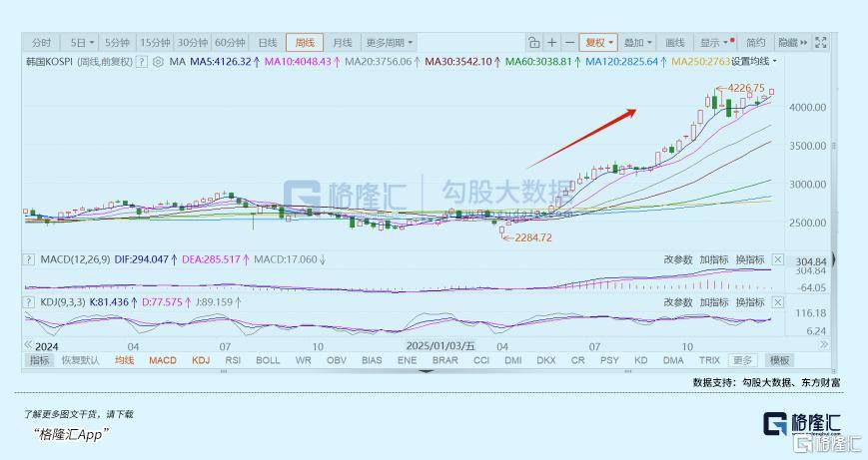Click the unlock padlock icon
The height and width of the screenshot is (460, 868).
(x=533, y=43)
